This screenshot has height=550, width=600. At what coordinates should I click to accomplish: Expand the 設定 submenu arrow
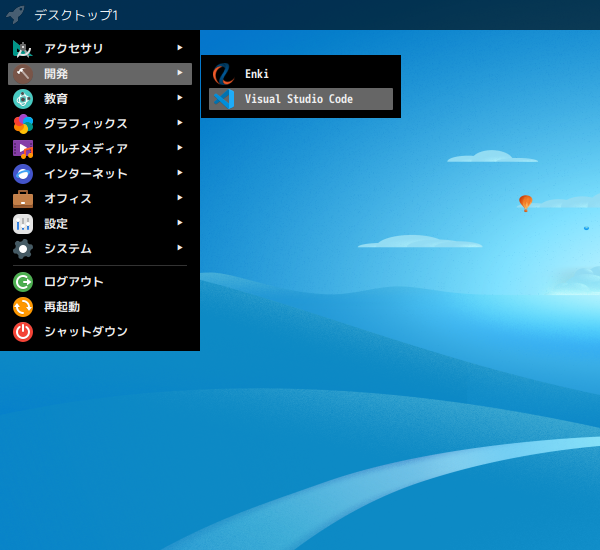180,222
